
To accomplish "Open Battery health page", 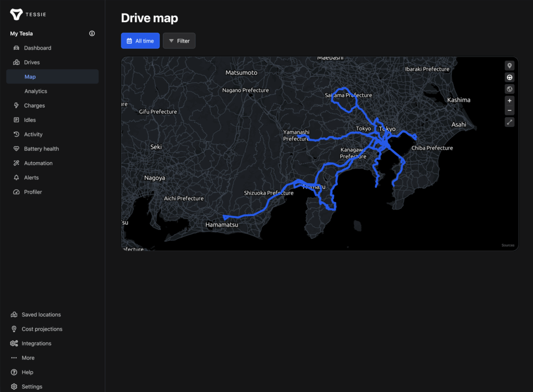I will pos(41,149).
